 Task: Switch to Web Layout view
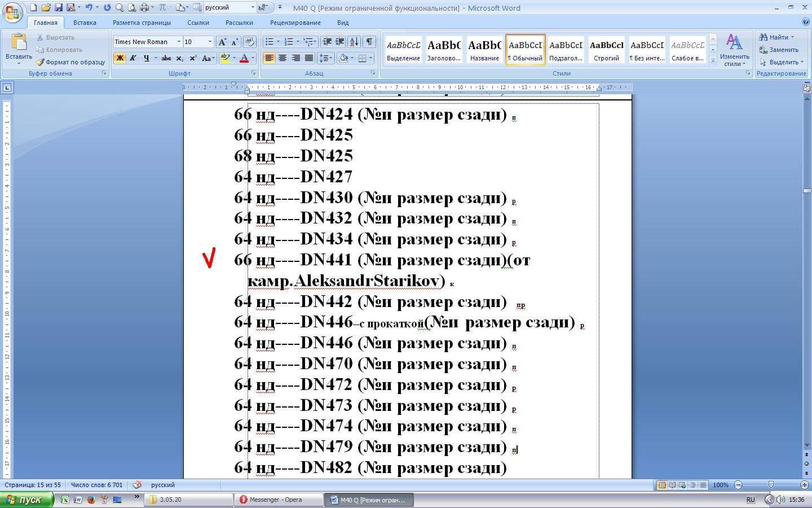[x=682, y=485]
